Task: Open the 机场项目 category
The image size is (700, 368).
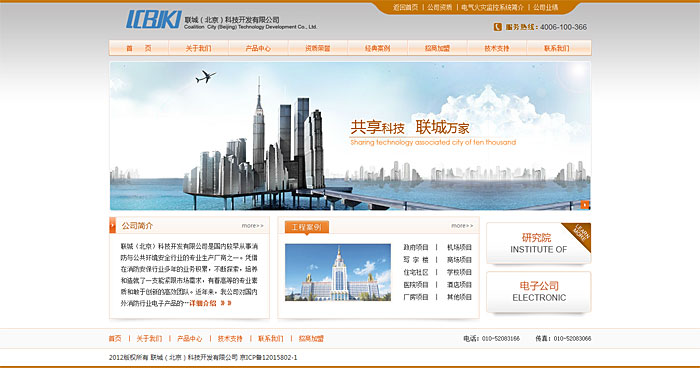Action: (459, 247)
